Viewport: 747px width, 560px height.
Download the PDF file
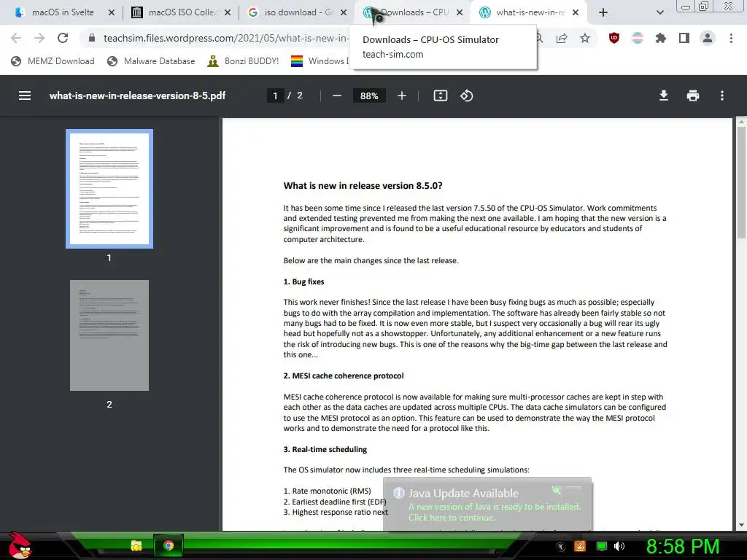point(664,96)
